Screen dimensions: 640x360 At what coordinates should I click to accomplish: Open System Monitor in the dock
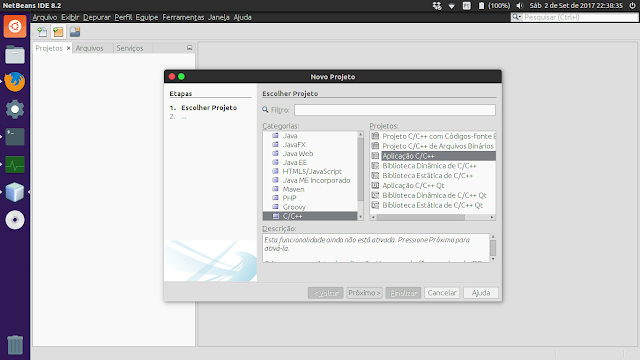(x=15, y=164)
